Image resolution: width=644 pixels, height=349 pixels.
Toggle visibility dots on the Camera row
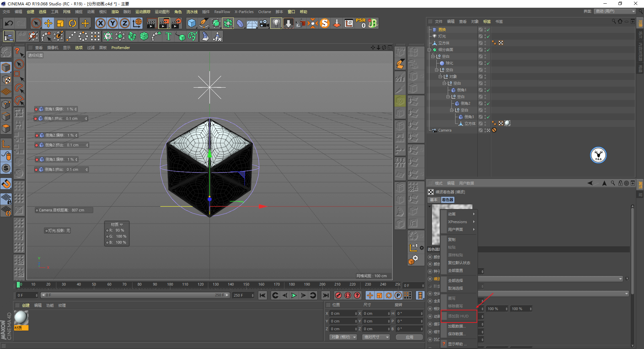point(485,130)
